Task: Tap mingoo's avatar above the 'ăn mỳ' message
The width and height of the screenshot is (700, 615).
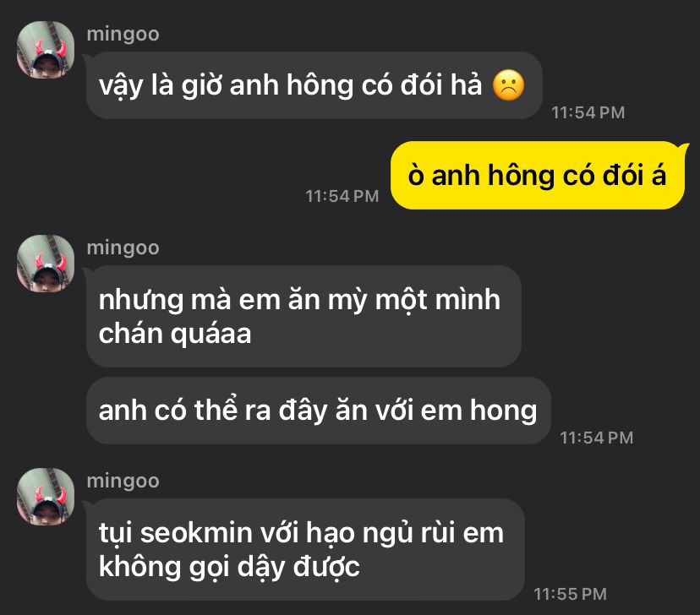Action: point(46,263)
